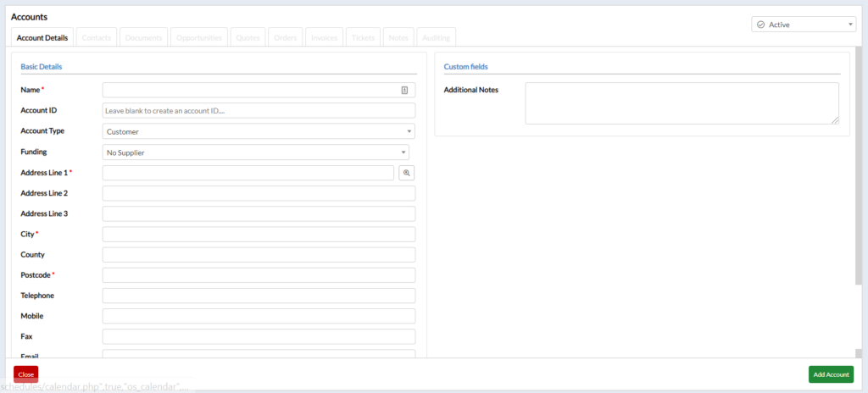Screen dimensions: 868x393
Task: Click the contact card icon in Name field
Action: [x=404, y=91]
